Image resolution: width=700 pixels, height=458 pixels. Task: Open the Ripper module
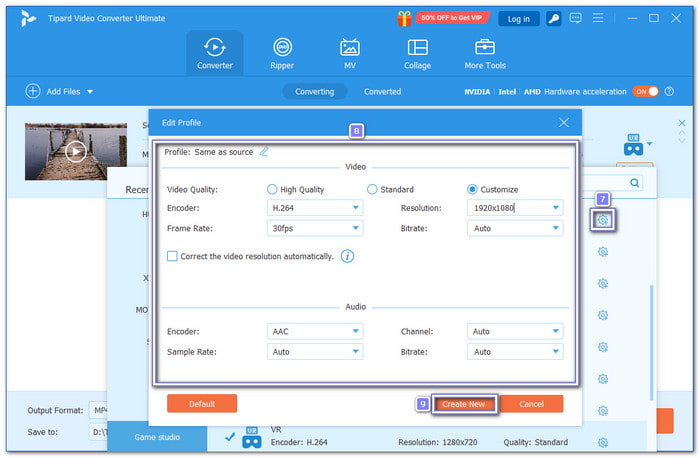point(282,53)
